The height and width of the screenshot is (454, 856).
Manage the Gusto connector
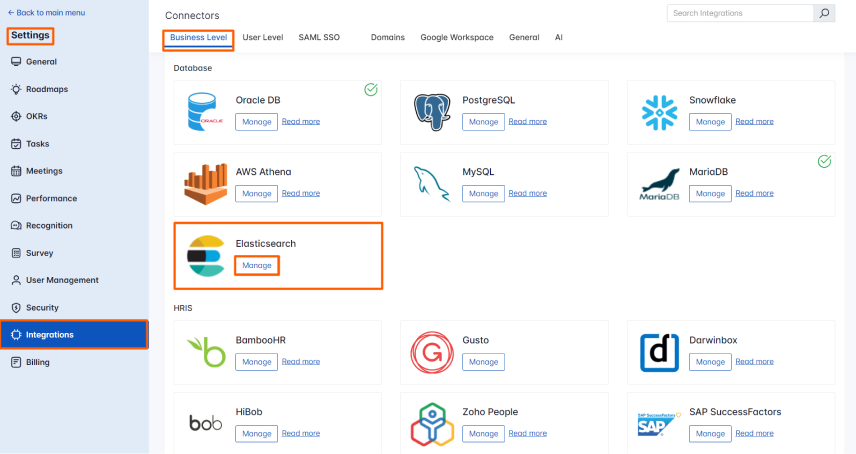(483, 362)
